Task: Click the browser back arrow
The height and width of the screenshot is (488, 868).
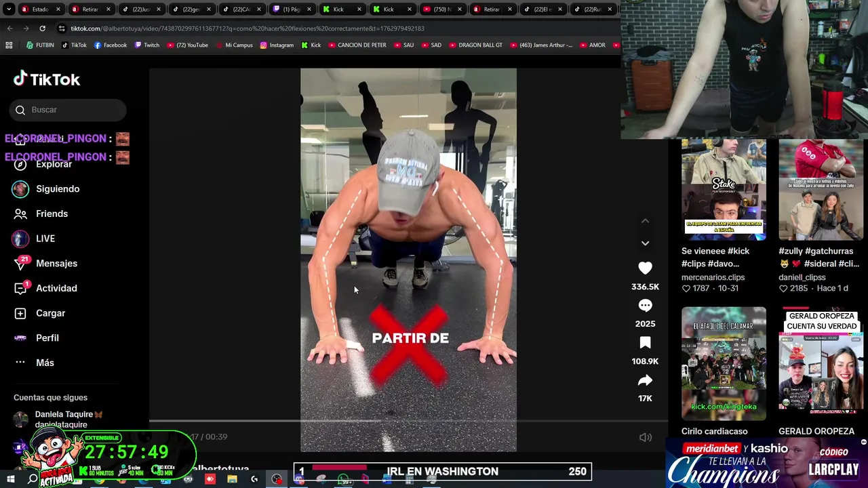Action: [9, 28]
